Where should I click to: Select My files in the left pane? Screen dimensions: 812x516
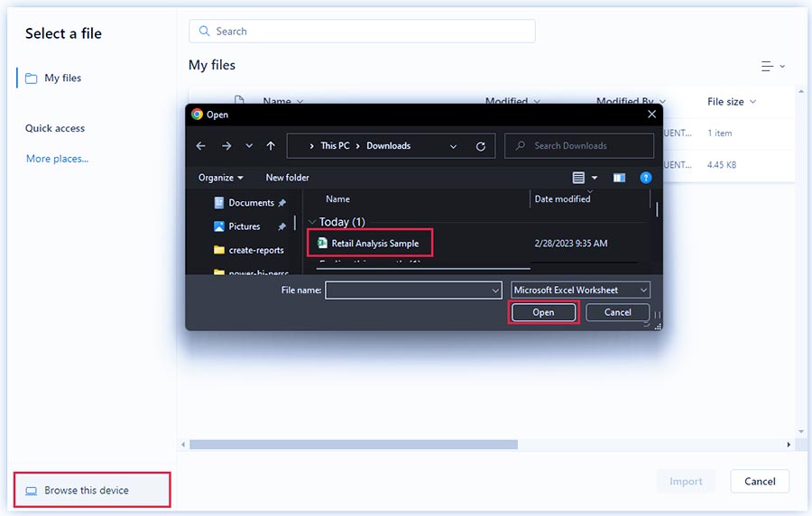(54, 78)
